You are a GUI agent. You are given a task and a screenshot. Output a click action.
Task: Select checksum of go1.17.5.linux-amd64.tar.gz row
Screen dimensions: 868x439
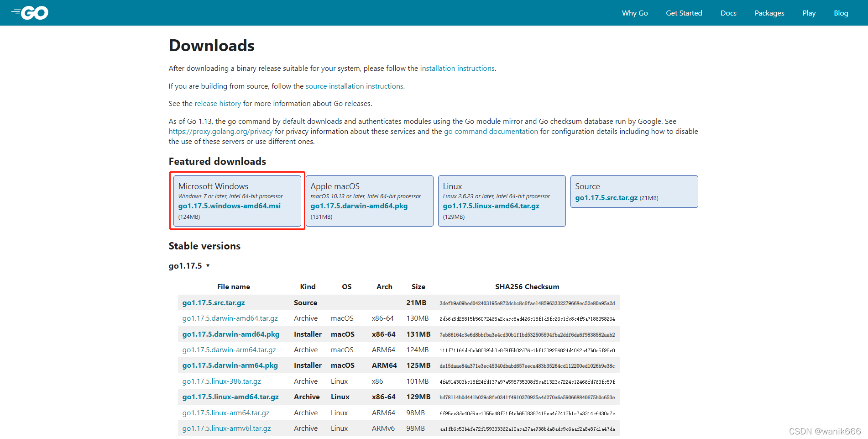point(527,397)
